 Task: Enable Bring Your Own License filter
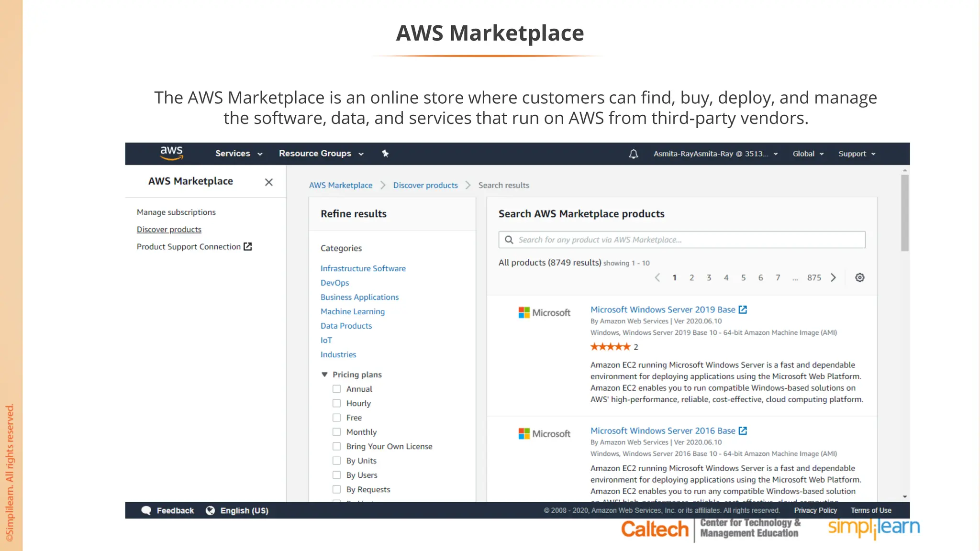click(x=337, y=446)
